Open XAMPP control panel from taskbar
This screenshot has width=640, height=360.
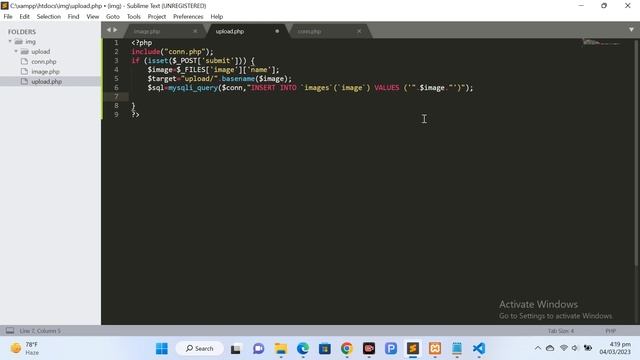click(435, 349)
